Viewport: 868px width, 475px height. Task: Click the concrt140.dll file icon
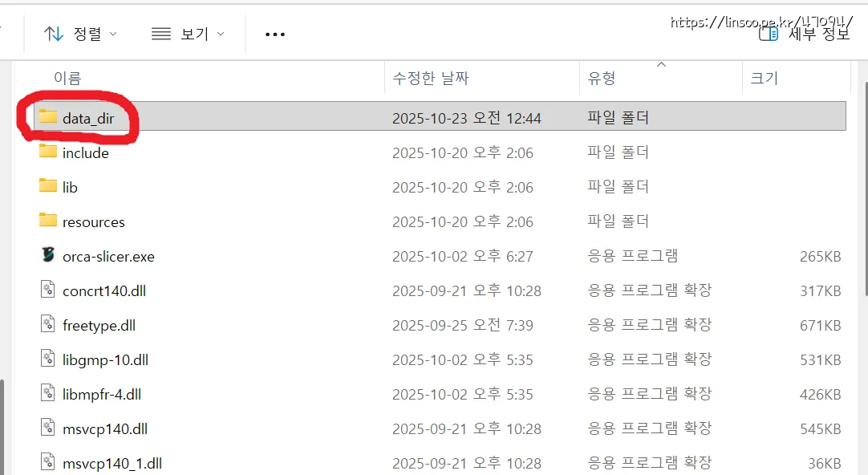point(47,290)
